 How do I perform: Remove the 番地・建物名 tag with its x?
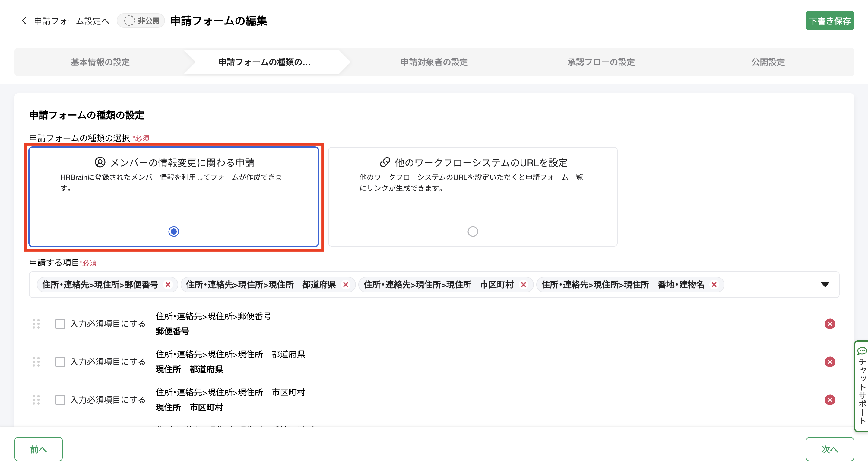click(714, 285)
